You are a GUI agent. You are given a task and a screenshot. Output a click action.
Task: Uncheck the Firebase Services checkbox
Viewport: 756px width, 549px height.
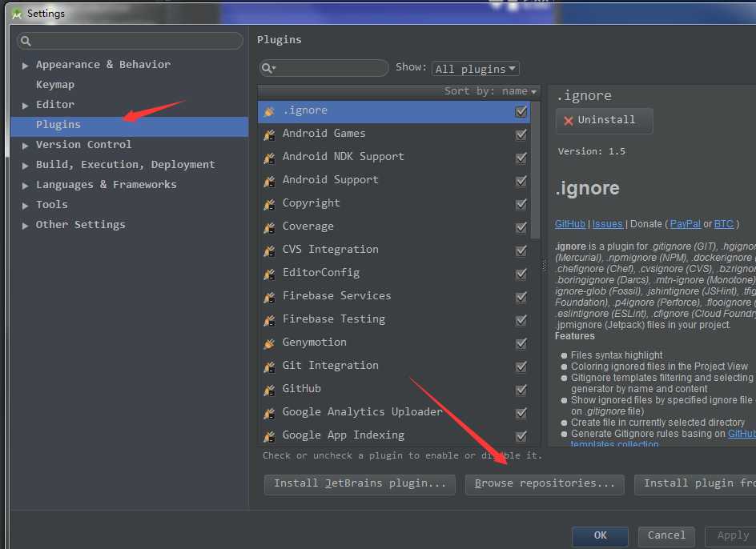(521, 297)
